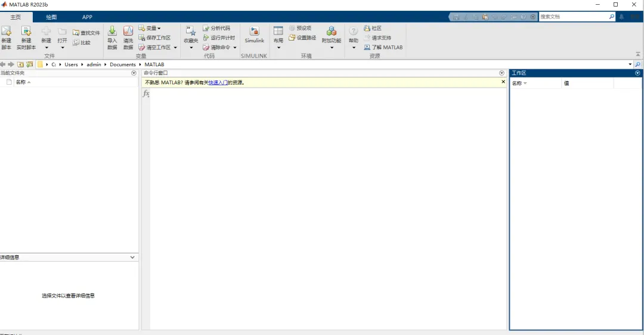Click the 社区 community icon

[367, 28]
